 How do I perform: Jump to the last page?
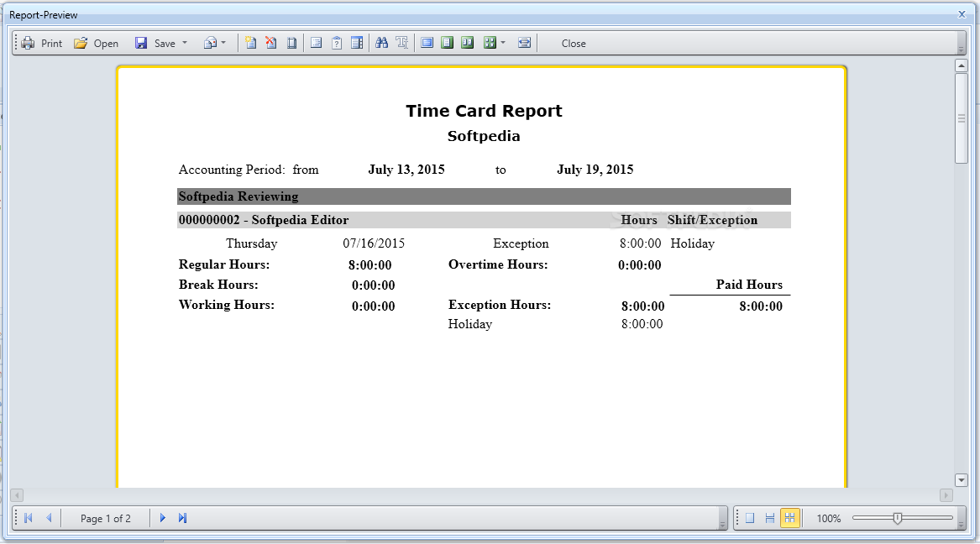pos(182,518)
